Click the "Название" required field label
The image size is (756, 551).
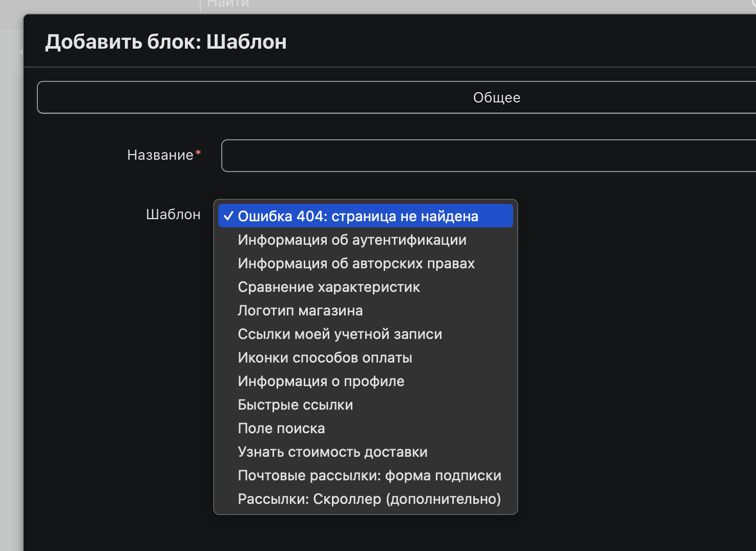click(164, 155)
